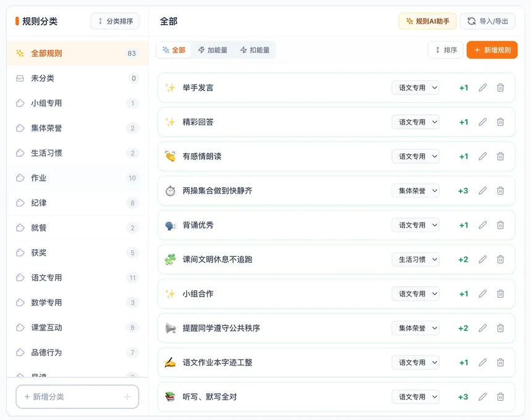This screenshot has height=420, width=531.
Task: Click the puzzle piece emoji of 课间文明休息不追跑
Action: pos(170,259)
